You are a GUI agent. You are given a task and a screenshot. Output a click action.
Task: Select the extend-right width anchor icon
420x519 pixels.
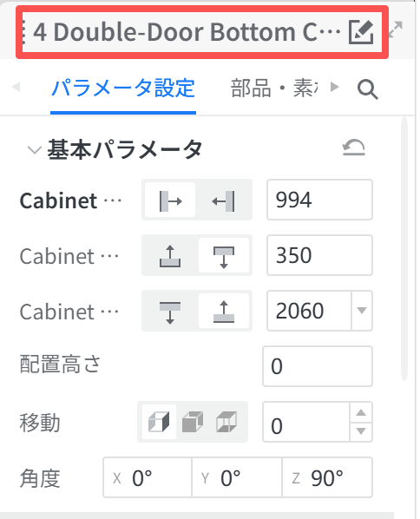[x=170, y=200]
